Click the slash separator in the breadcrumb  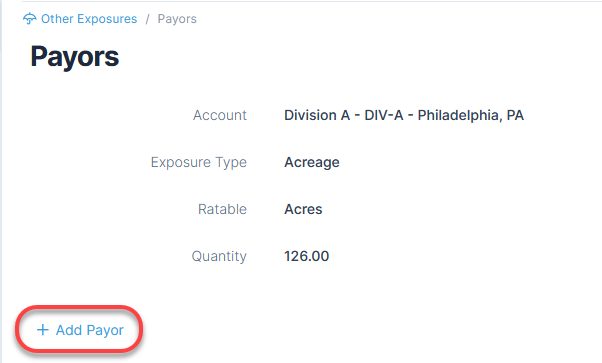point(147,19)
